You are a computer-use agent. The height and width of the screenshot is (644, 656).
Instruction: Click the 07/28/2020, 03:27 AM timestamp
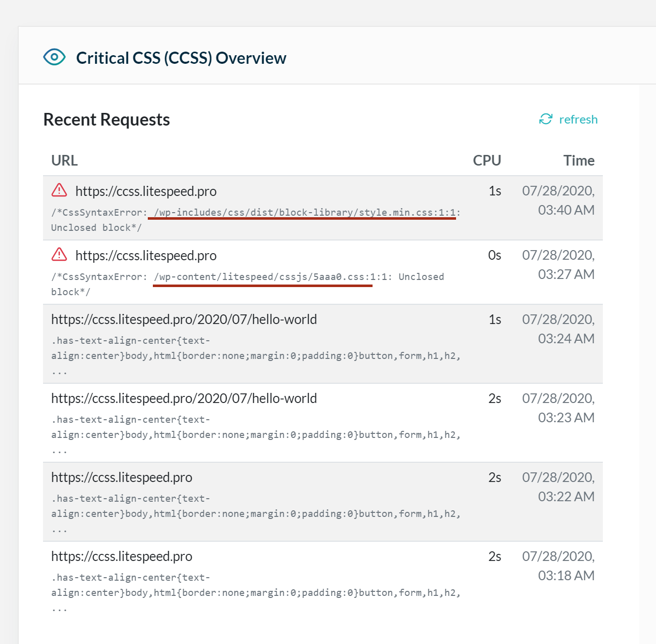558,265
